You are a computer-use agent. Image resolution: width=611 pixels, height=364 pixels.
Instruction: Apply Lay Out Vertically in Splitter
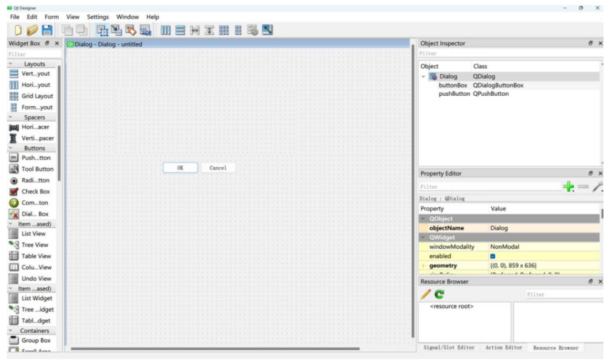209,31
